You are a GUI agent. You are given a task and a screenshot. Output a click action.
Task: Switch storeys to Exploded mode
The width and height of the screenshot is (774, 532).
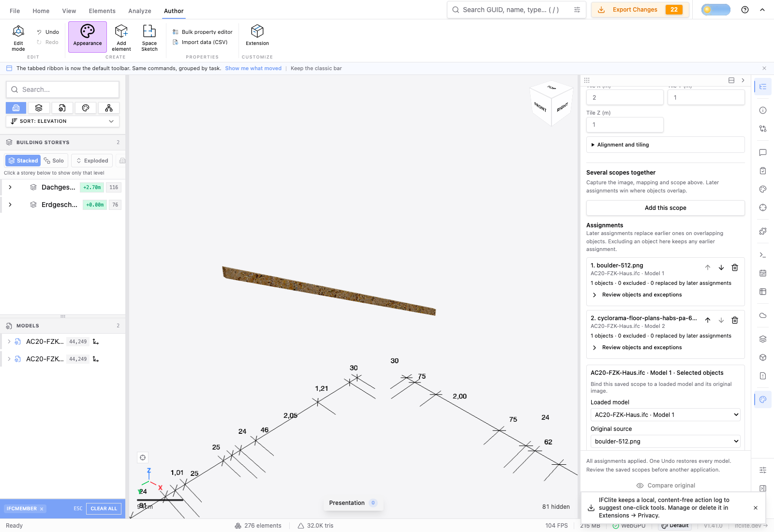click(92, 161)
